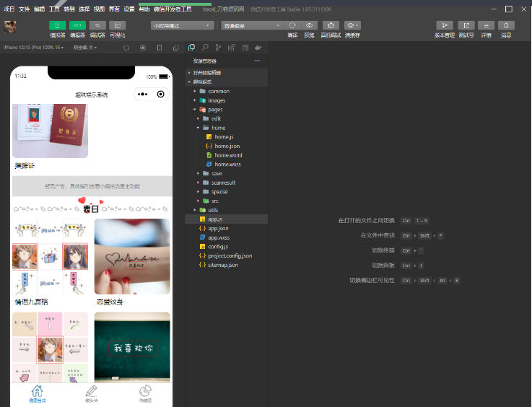Viewport: 532px width, 407px height.
Task: Click the compile refresh icon
Action: [x=292, y=25]
